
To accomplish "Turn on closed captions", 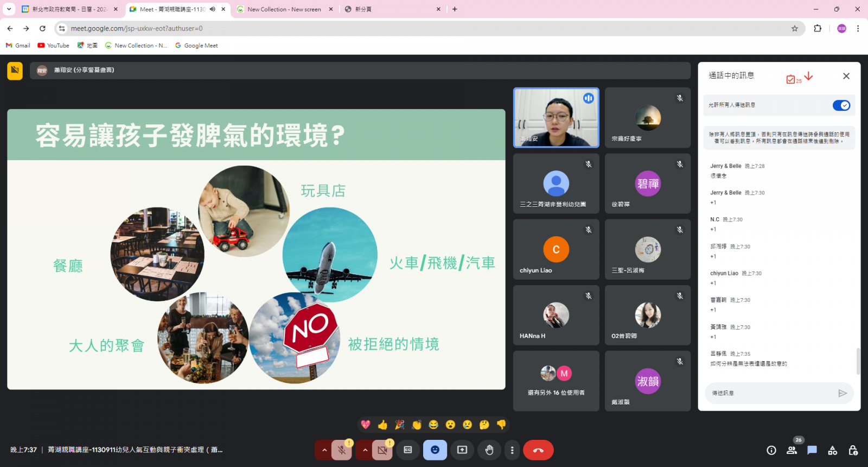I will click(408, 450).
